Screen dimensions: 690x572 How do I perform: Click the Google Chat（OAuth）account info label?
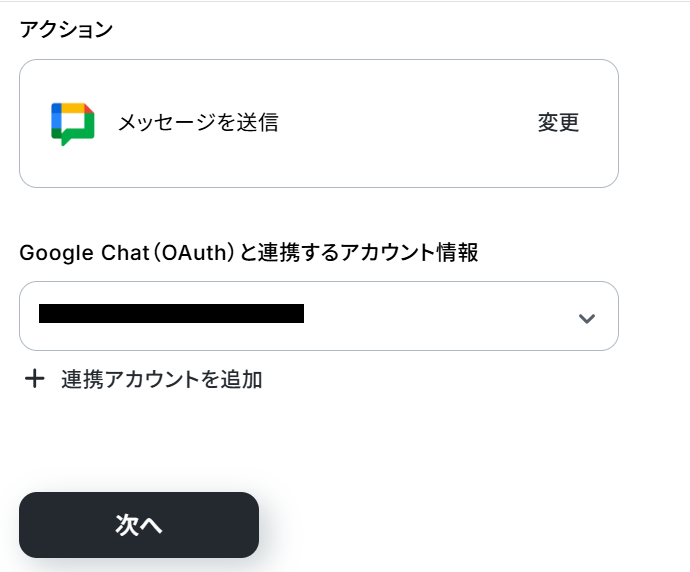249,253
